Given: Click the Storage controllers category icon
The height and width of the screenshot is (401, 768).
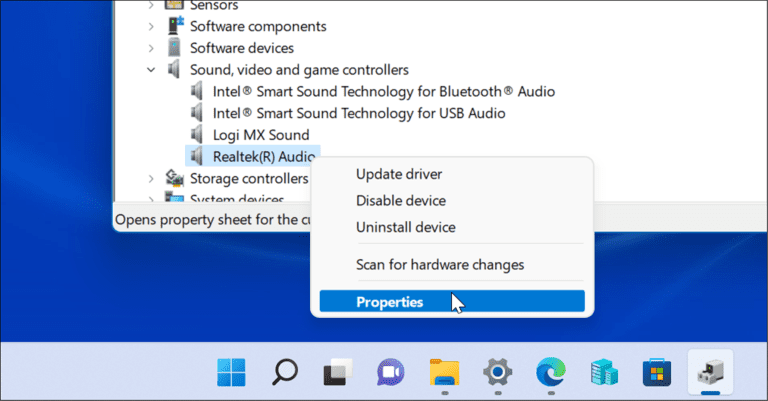Looking at the screenshot, I should click(x=174, y=178).
